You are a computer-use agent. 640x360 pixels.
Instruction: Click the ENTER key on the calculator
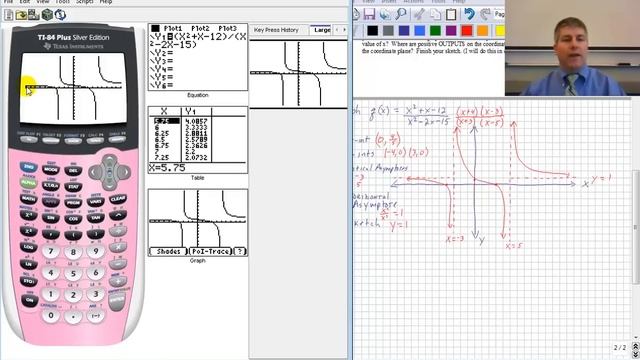coord(117,301)
